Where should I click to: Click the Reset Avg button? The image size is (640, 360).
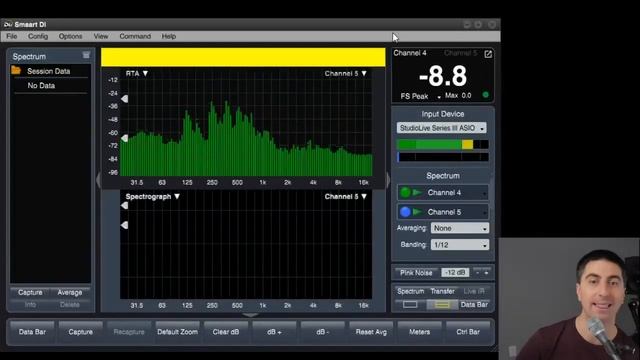point(371,332)
